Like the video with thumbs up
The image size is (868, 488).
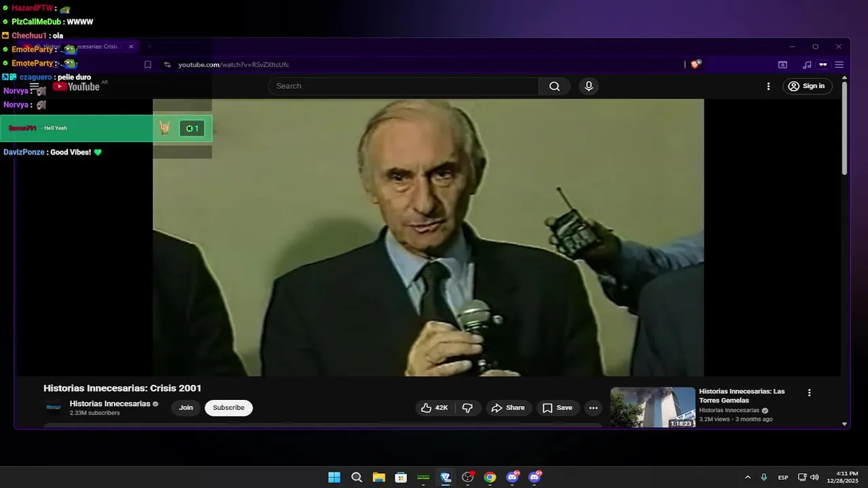click(x=434, y=408)
